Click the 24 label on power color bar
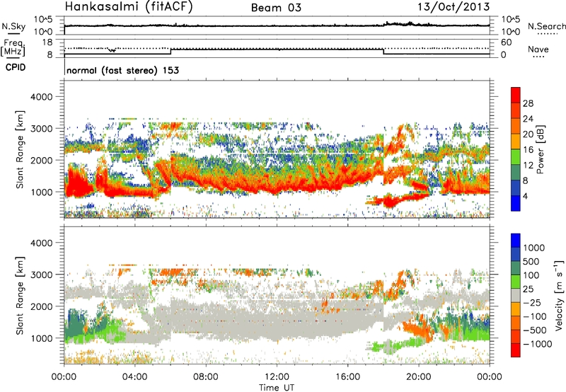The width and height of the screenshot is (566, 392). tap(528, 119)
